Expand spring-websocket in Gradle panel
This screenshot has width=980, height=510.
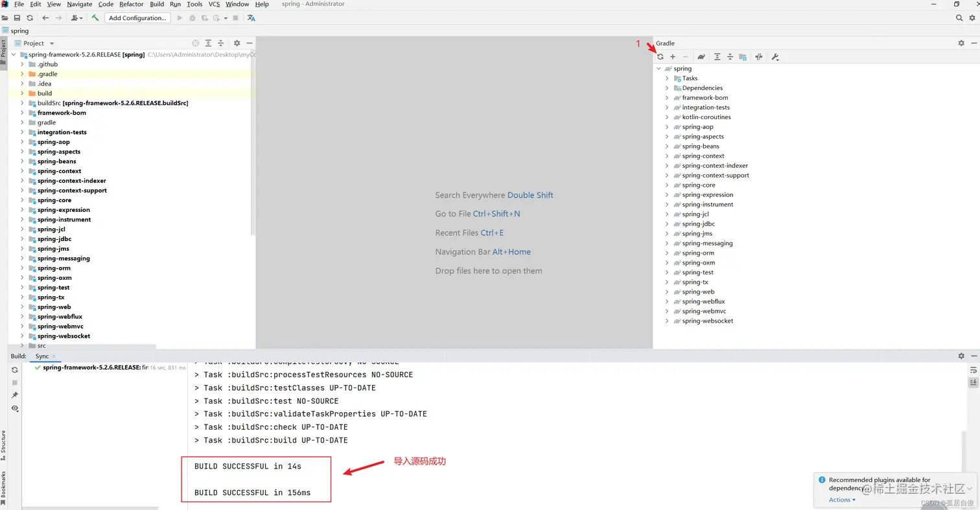coord(667,321)
